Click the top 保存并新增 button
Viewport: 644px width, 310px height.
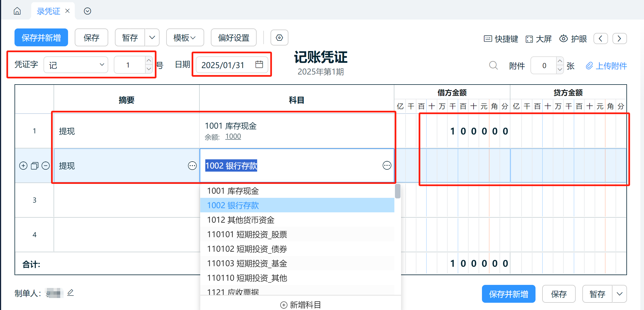(x=41, y=38)
